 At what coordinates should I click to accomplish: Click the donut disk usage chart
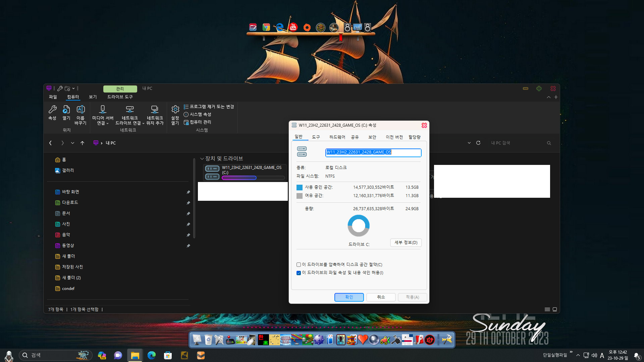pyautogui.click(x=359, y=226)
